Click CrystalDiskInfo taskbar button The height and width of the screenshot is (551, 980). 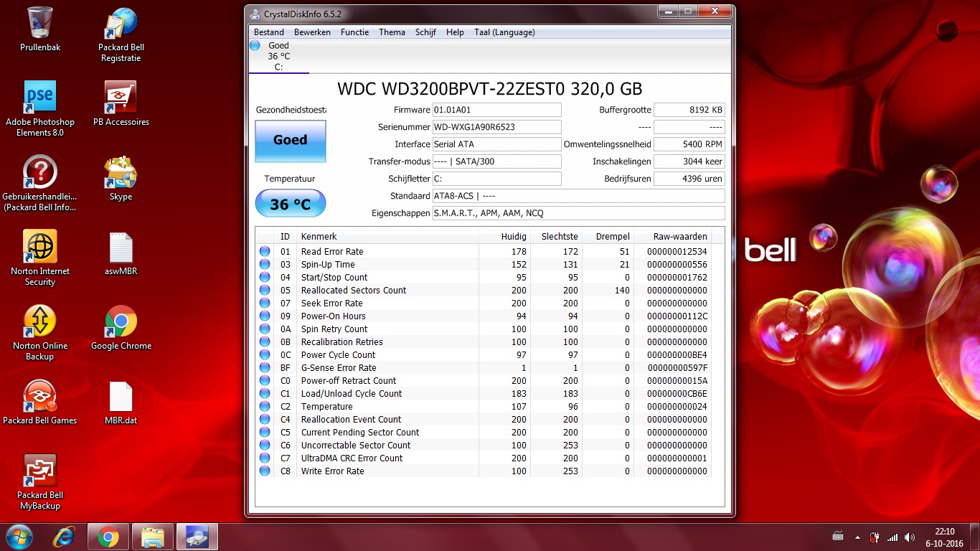197,537
